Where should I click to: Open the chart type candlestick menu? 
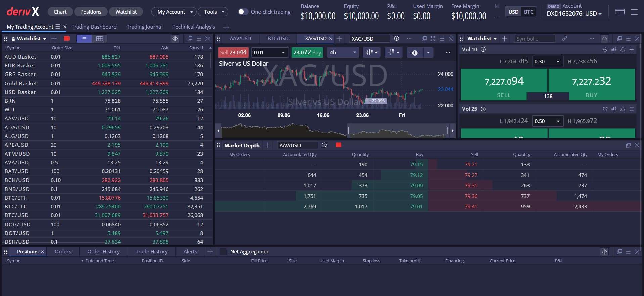[372, 52]
